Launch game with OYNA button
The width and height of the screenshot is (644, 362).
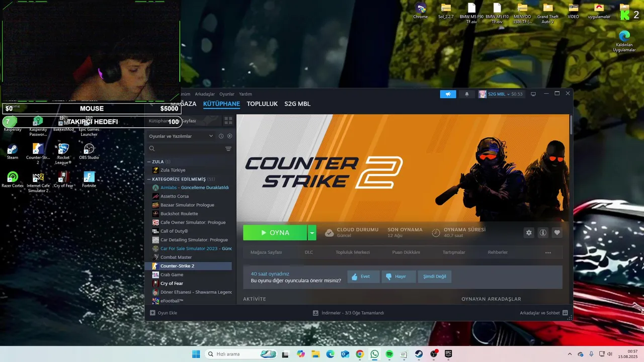[275, 233]
